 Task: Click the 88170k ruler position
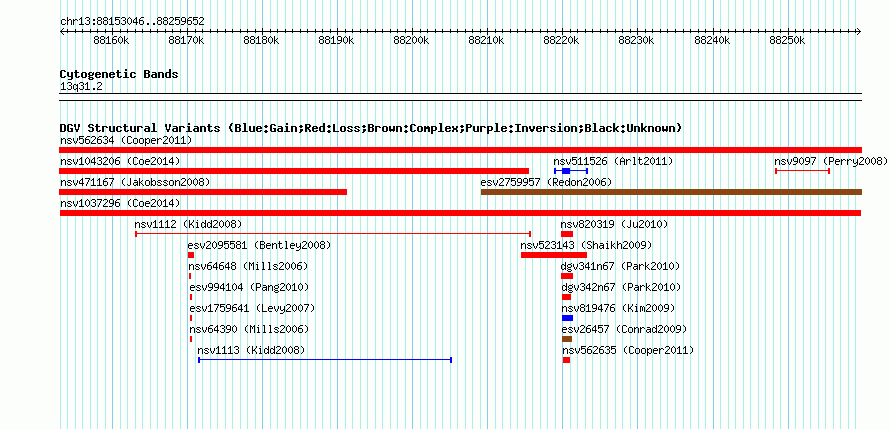click(186, 40)
